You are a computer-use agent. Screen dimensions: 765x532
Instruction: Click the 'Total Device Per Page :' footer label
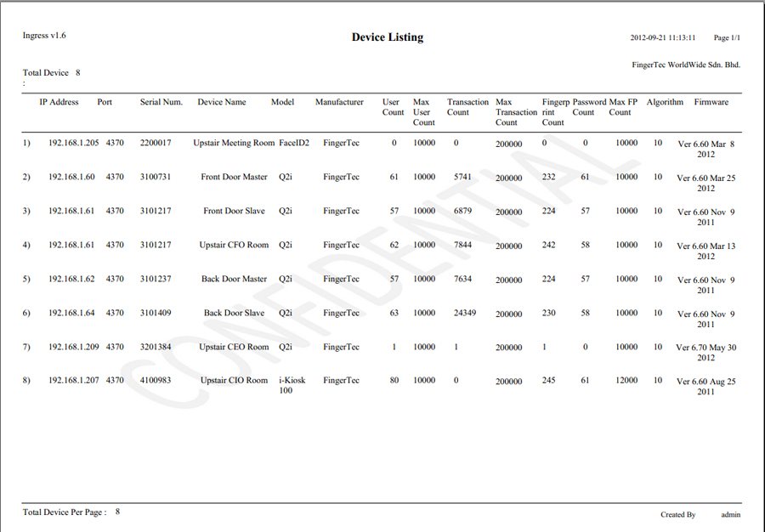pos(65,512)
